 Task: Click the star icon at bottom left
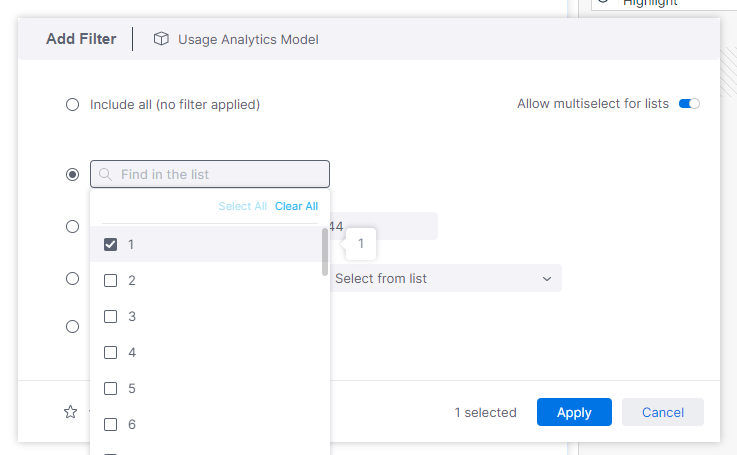pyautogui.click(x=71, y=412)
